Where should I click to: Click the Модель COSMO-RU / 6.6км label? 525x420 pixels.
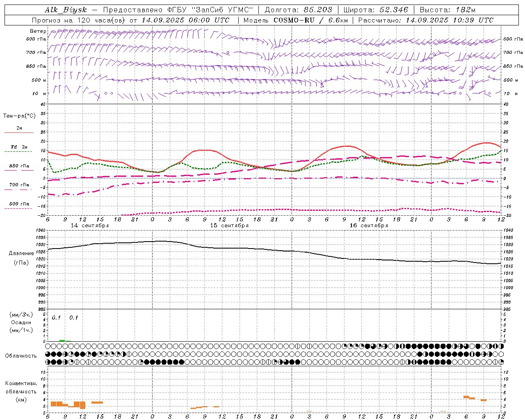296,20
